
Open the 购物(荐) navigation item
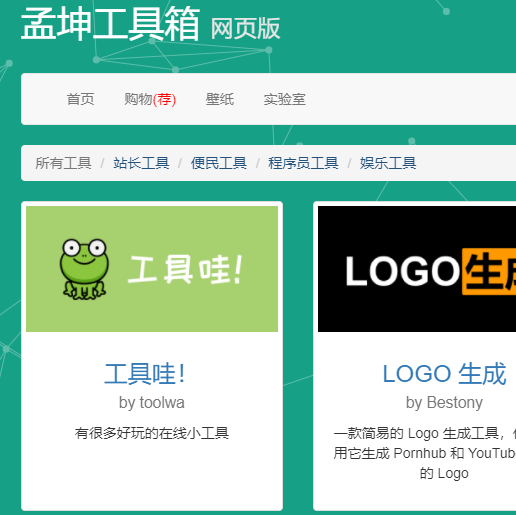pos(150,99)
